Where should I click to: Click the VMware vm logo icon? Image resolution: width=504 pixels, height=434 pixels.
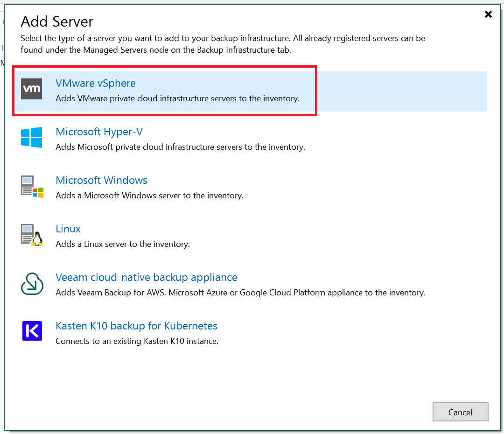[32, 89]
